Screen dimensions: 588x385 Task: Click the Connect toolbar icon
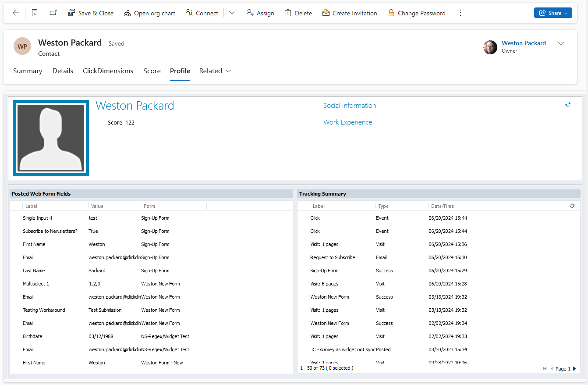[202, 13]
